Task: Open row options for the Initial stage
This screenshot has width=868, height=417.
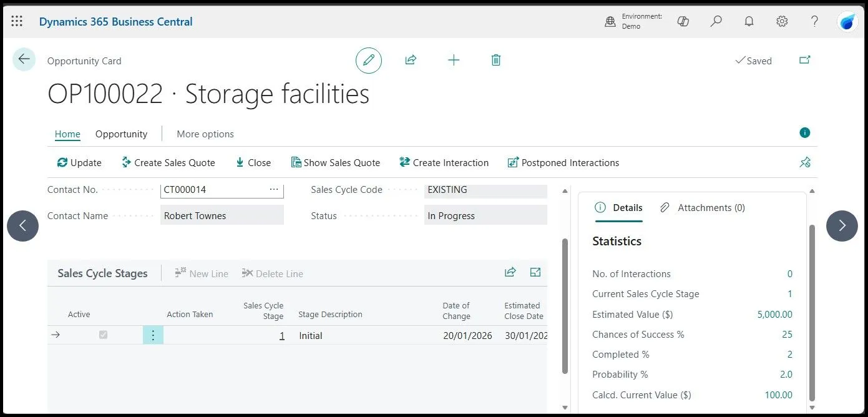Action: pyautogui.click(x=153, y=335)
